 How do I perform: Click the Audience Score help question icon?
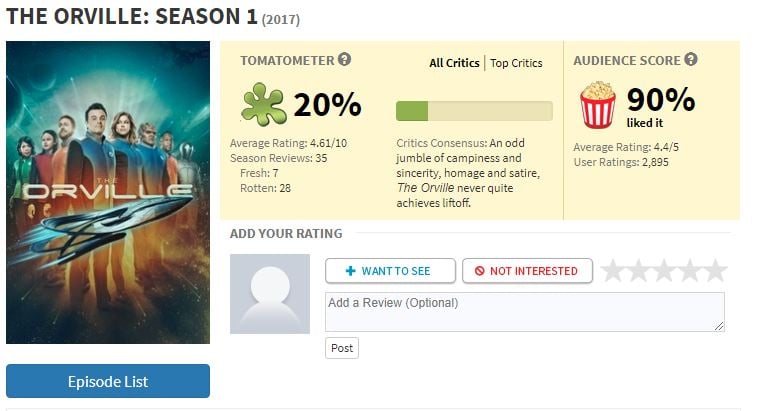tap(691, 59)
